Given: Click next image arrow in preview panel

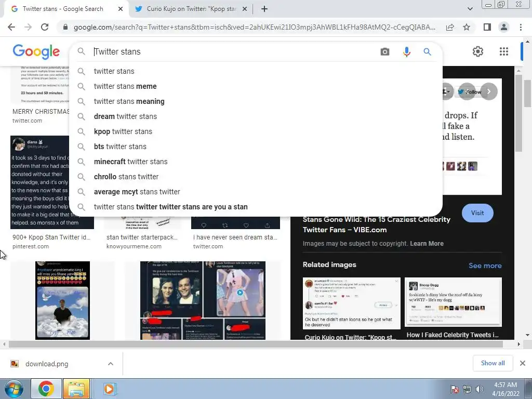Looking at the screenshot, I should click(x=489, y=91).
